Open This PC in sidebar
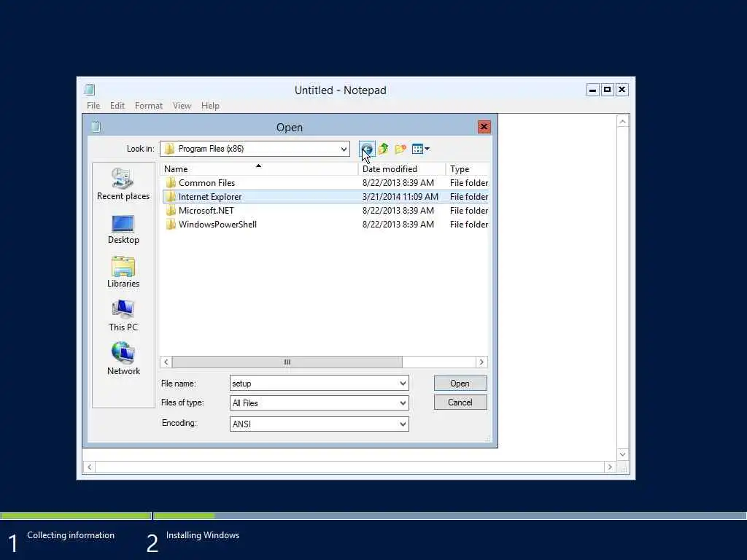This screenshot has width=747, height=560. [x=123, y=316]
